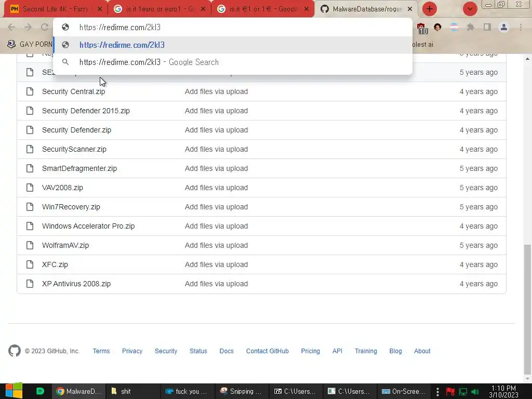Open a new tab with the plus button
This screenshot has width=532, height=399.
coord(430,9)
